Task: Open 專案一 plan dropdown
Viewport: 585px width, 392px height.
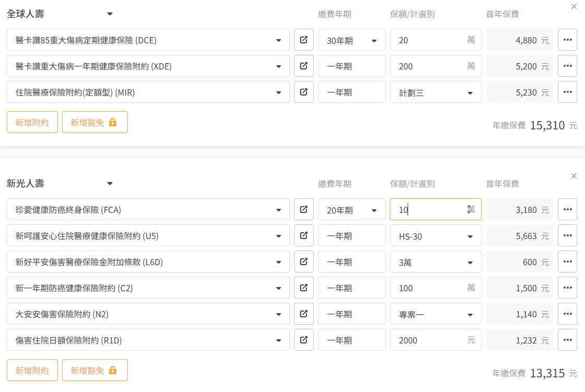Action: click(435, 314)
